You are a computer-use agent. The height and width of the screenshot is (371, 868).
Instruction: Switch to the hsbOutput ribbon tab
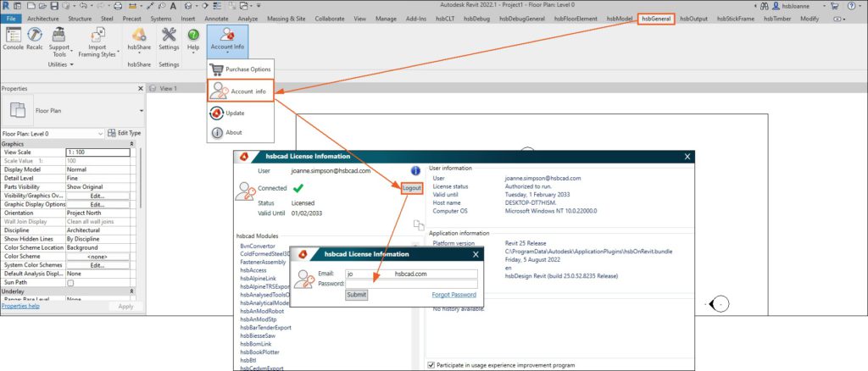(x=693, y=19)
